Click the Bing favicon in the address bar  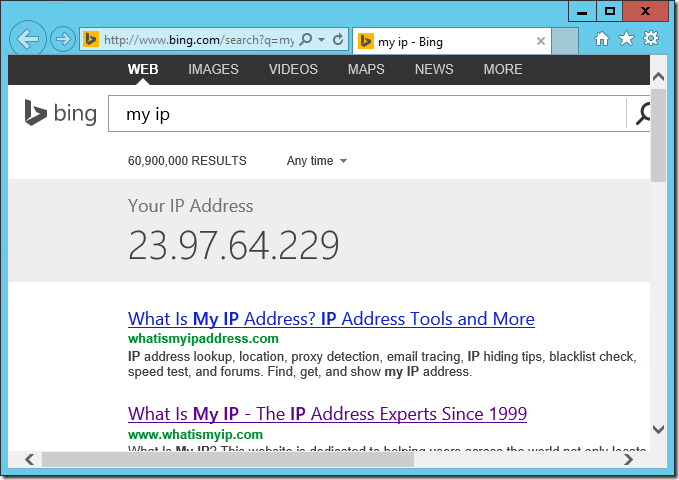(91, 39)
